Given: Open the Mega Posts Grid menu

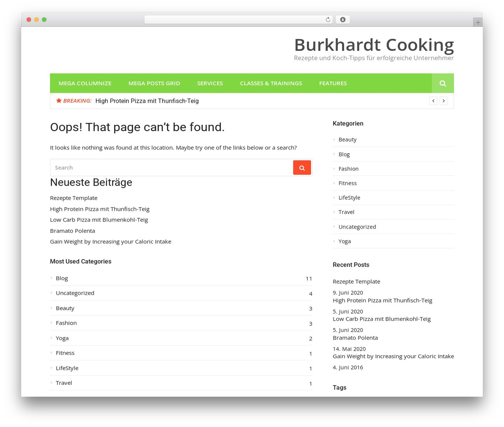Looking at the screenshot, I should [x=154, y=83].
